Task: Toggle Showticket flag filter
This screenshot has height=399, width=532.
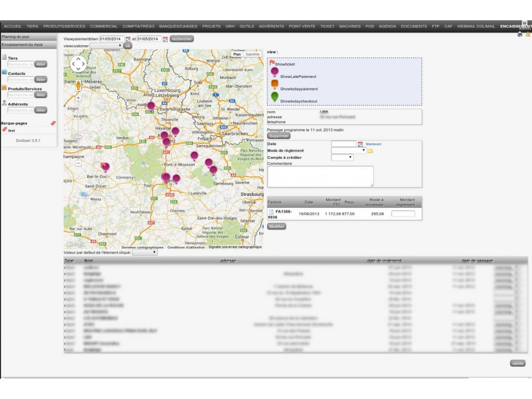Action: point(272,63)
